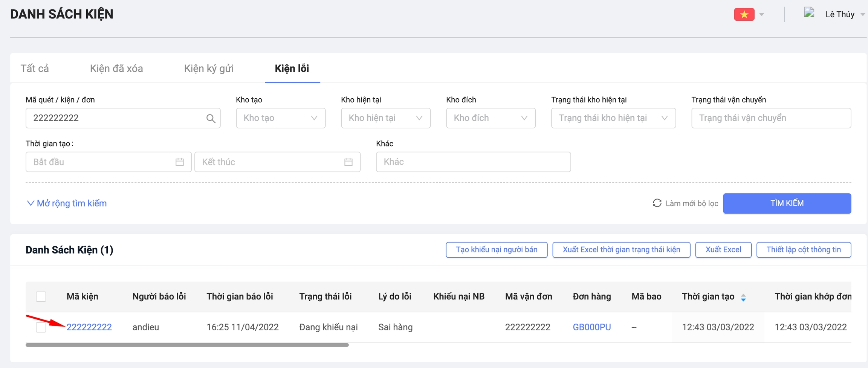
Task: Click calendar icon in Kết thúc date field
Action: (348, 162)
